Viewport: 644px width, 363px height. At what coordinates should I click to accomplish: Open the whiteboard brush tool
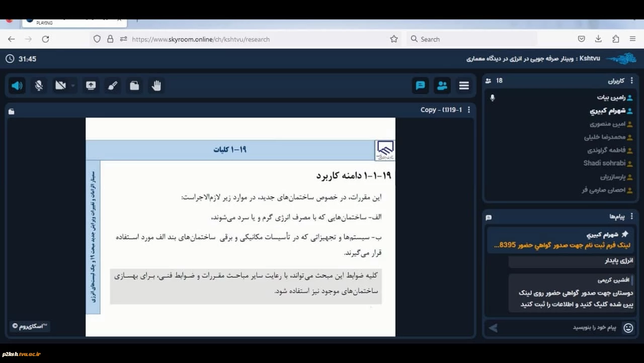coord(113,85)
